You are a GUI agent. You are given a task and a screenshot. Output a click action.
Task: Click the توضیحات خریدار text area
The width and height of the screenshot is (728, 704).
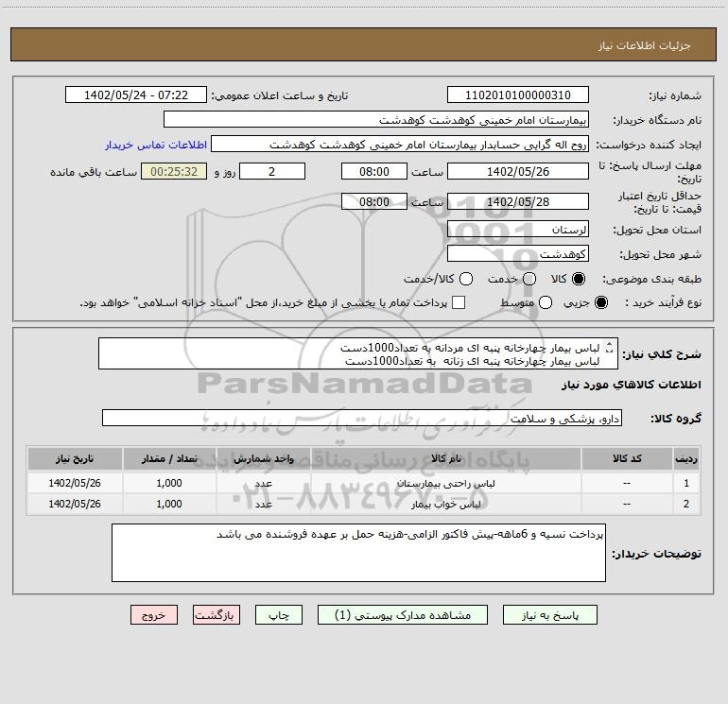(358, 553)
